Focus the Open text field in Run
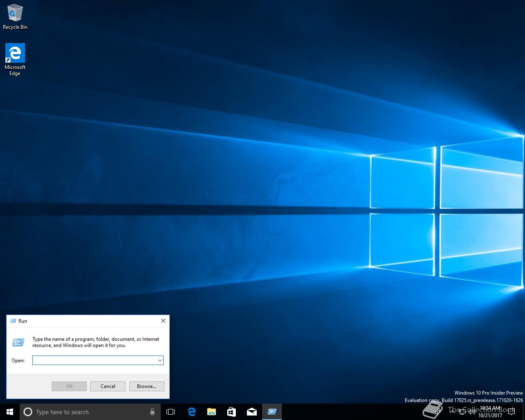This screenshot has width=525, height=420. (94, 361)
